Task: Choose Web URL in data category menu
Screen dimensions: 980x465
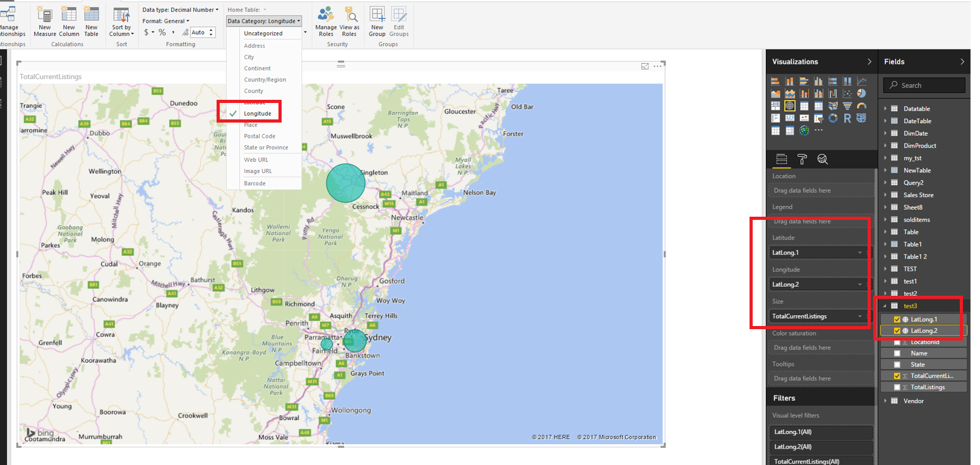Action: coord(256,160)
